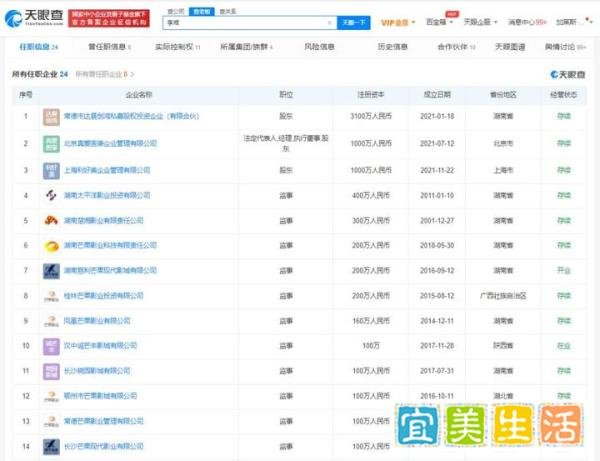Image resolution: width=600 pixels, height=461 pixels.
Task: Select the '160万人民币' capital cell
Action: tap(371, 321)
